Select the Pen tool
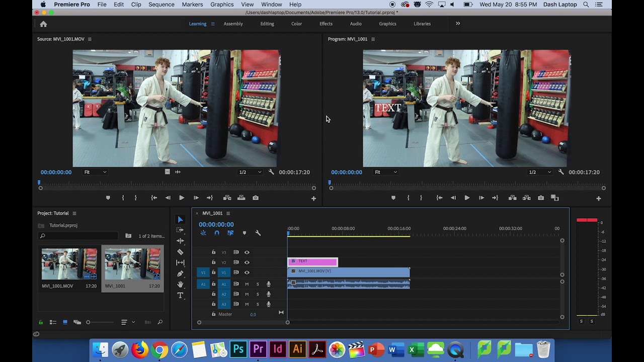The image size is (644, 362). coord(180,274)
